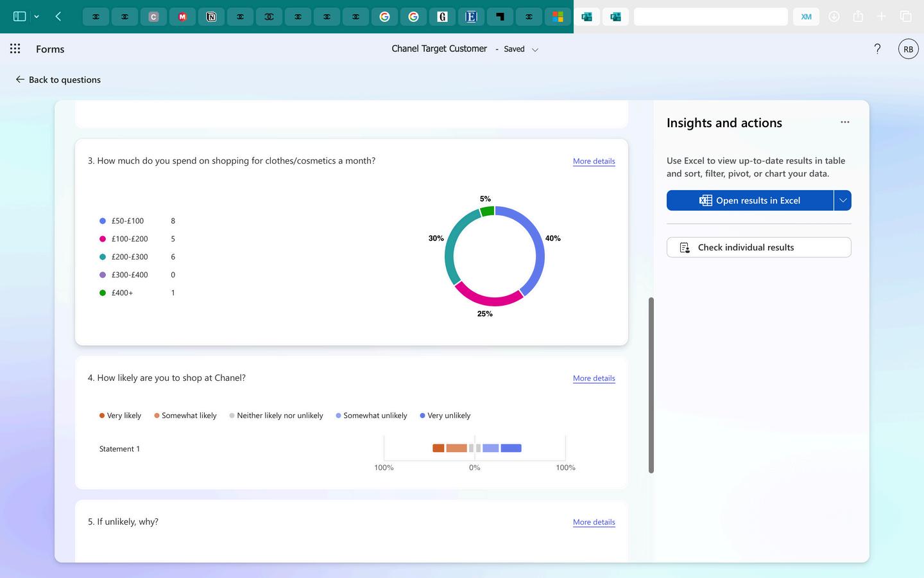The width and height of the screenshot is (924, 578).
Task: Click the XM extension button
Action: [806, 17]
